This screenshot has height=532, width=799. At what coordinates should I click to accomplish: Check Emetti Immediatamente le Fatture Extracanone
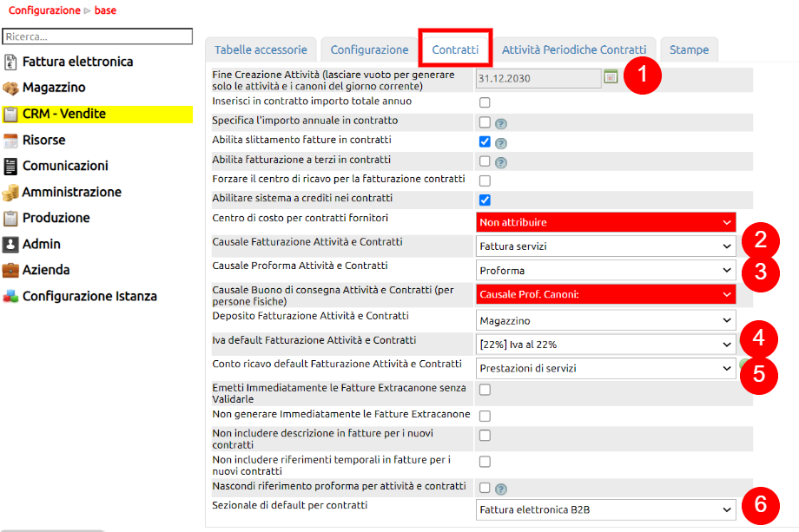coord(485,390)
